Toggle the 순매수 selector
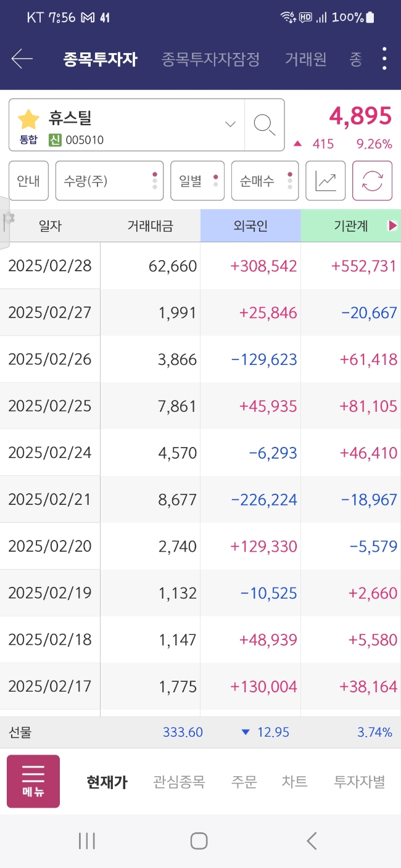Image resolution: width=401 pixels, height=868 pixels. pos(265,181)
